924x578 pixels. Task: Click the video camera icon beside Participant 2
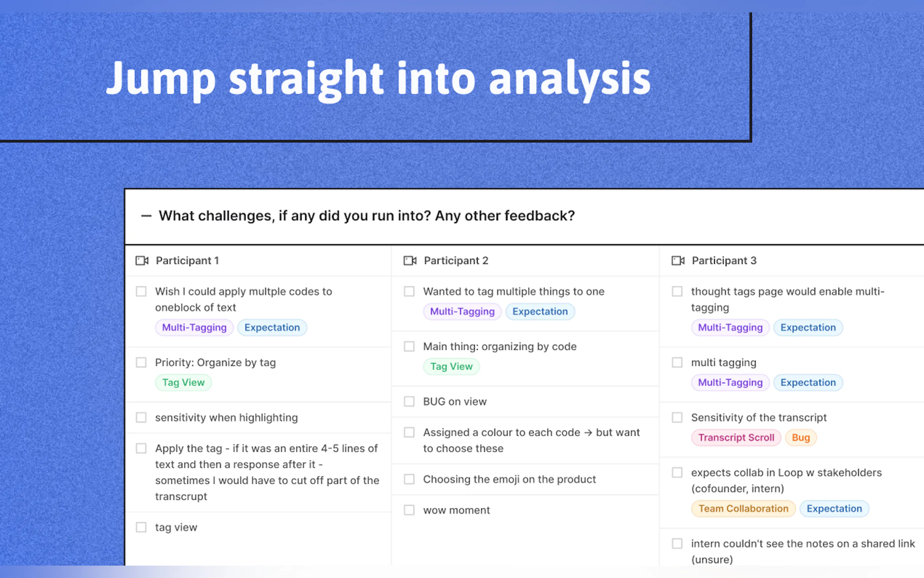click(x=410, y=261)
